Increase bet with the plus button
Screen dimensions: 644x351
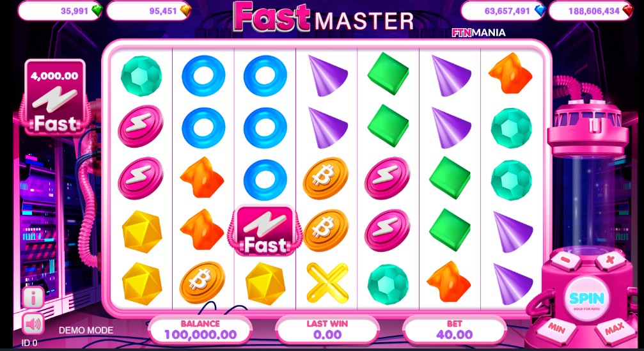(610, 260)
